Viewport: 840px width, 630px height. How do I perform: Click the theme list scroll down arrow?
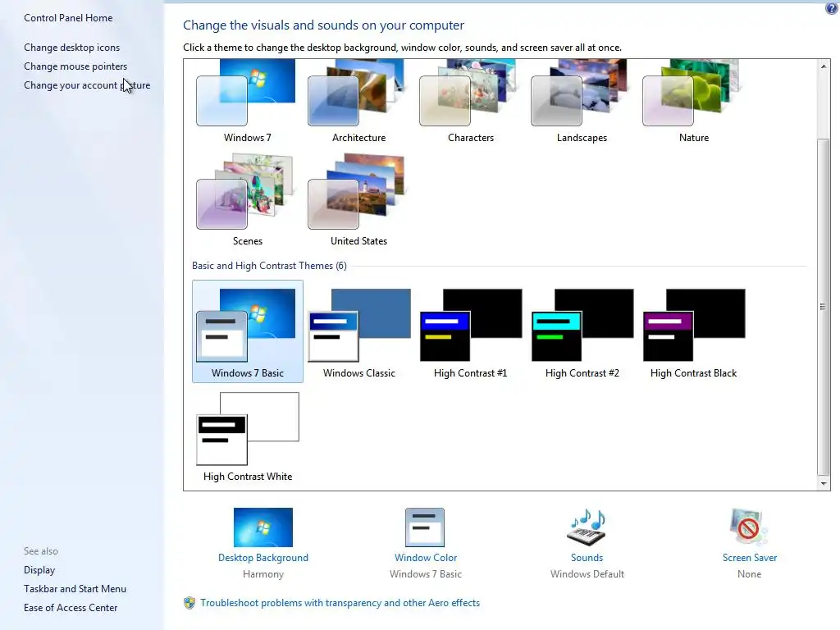[x=824, y=483]
